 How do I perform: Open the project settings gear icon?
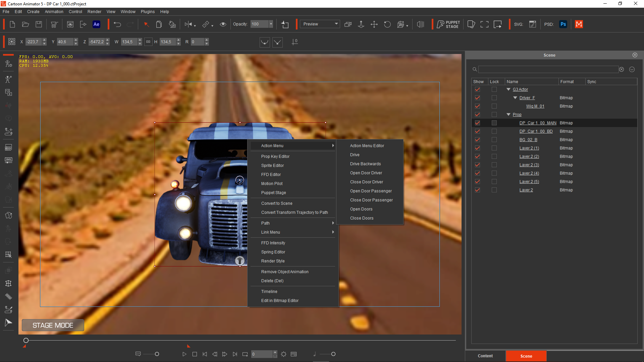[x=283, y=354]
